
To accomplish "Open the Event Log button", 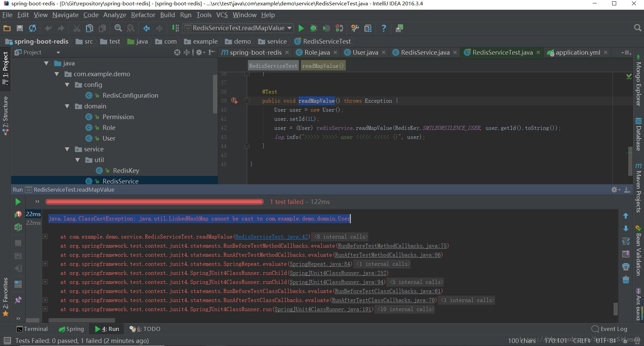I will tap(609, 329).
